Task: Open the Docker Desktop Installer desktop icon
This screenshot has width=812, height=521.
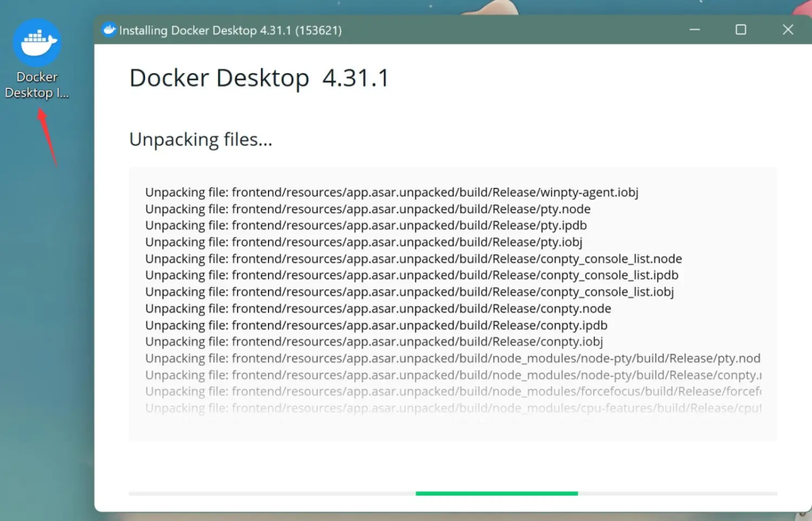Action: click(x=36, y=59)
